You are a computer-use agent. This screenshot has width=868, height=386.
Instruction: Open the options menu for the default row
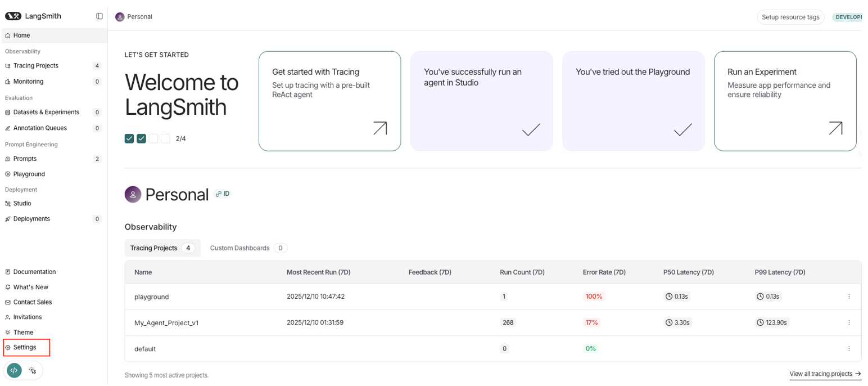coord(849,349)
